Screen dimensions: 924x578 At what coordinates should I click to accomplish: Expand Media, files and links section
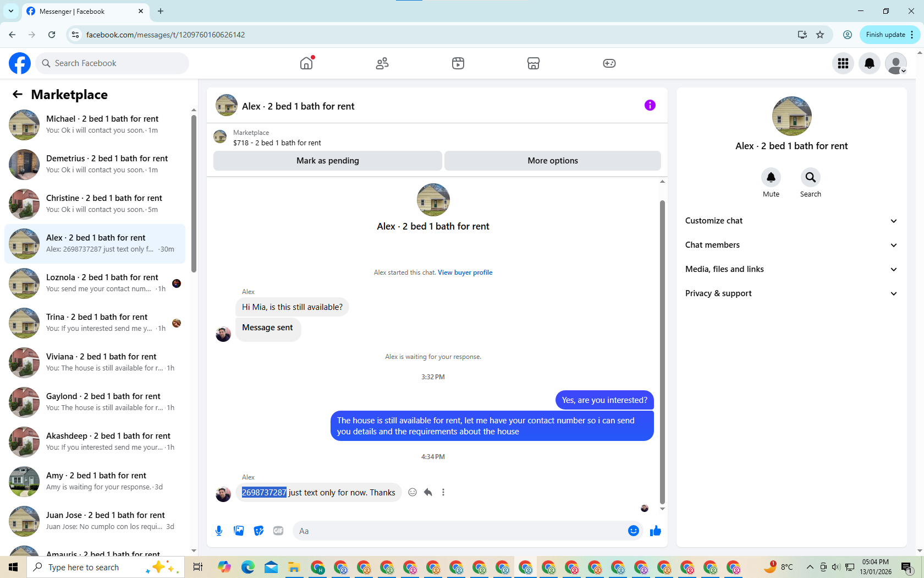click(791, 269)
